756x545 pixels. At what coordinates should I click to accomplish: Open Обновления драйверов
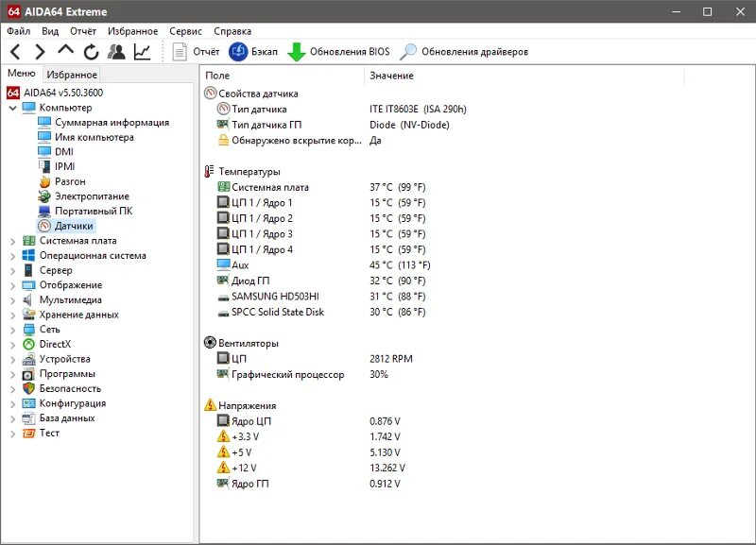click(x=464, y=52)
